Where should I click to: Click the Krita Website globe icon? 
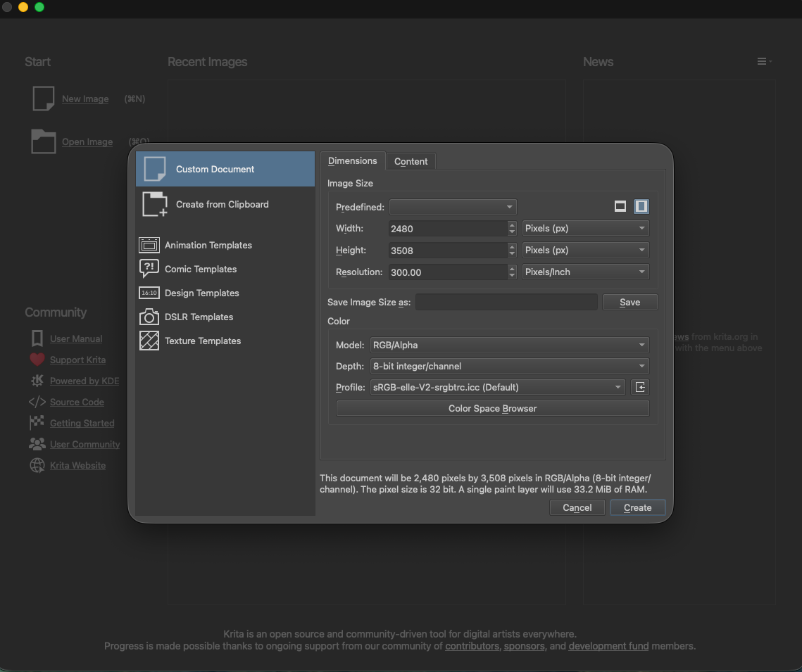click(x=37, y=466)
